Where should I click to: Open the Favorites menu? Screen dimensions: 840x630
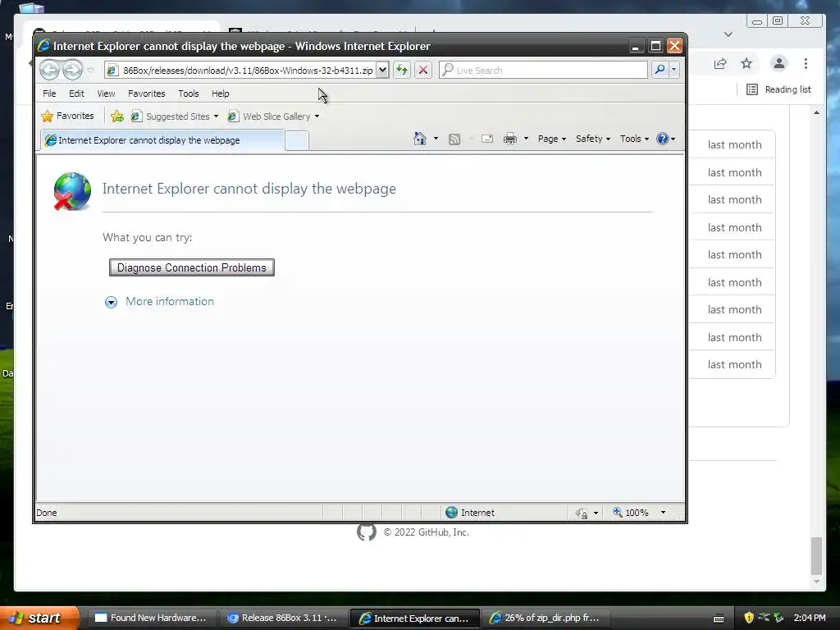(146, 94)
